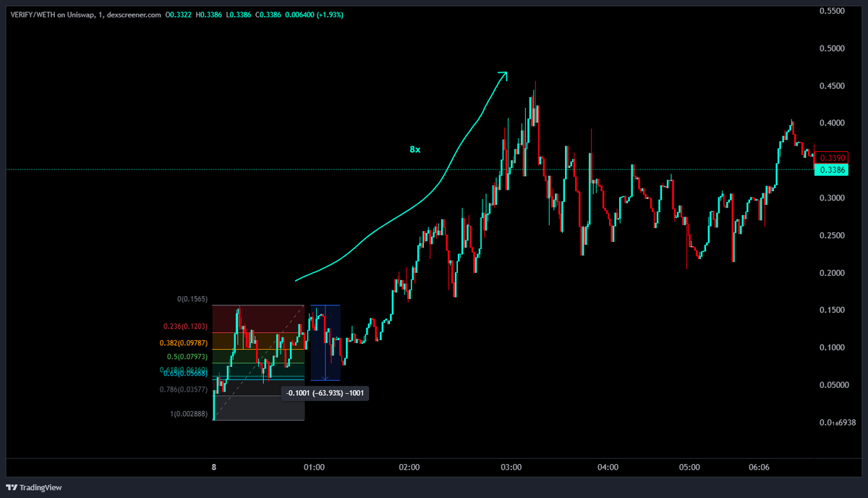Click the Fibonacci 0.382(0.09787) level label
Viewport: 868px width, 498px height.
[x=185, y=344]
